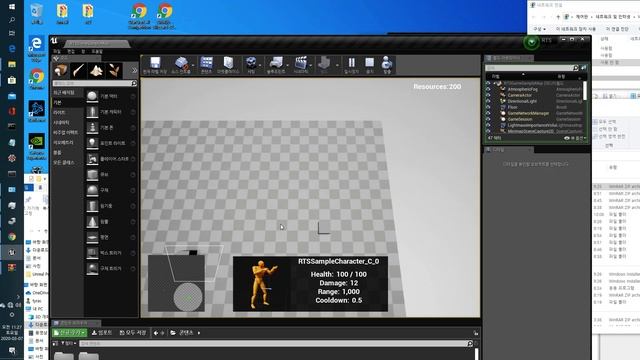This screenshot has height=360, width=640.
Task: Click Save All in content browser
Action: click(133, 333)
